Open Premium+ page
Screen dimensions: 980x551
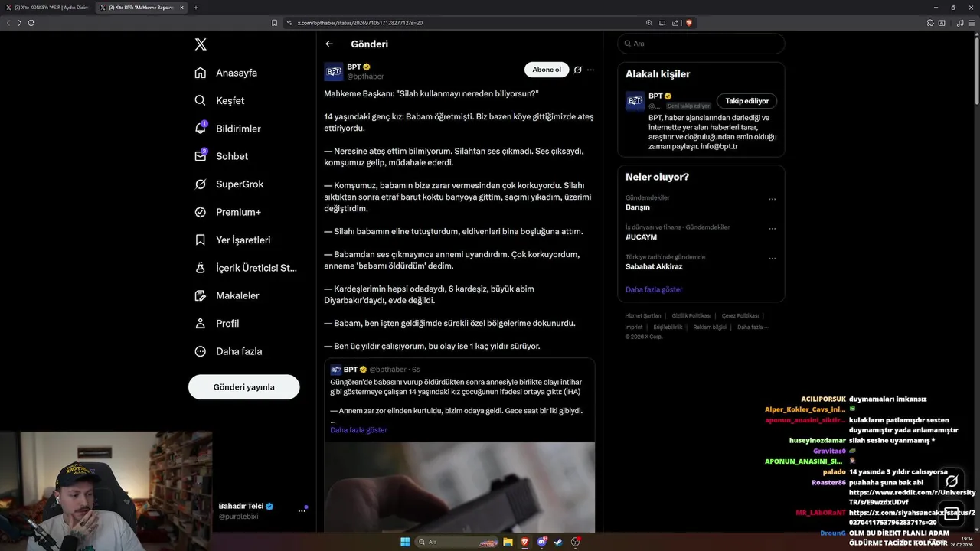pyautogui.click(x=227, y=212)
